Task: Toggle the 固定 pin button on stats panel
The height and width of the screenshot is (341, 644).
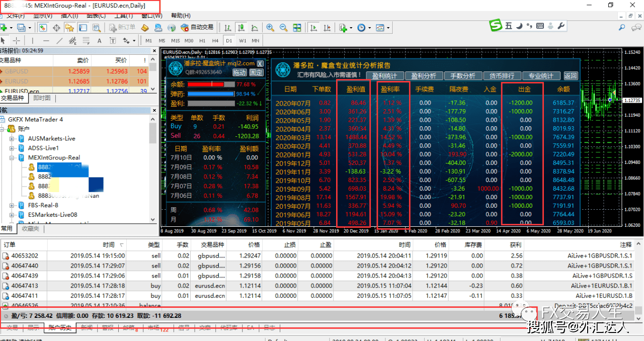Action: 257,72
